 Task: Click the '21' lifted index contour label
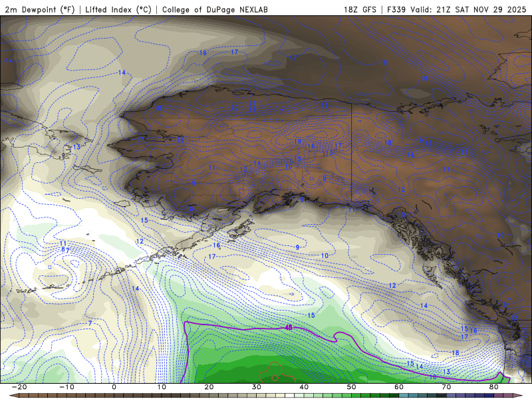pos(253,103)
